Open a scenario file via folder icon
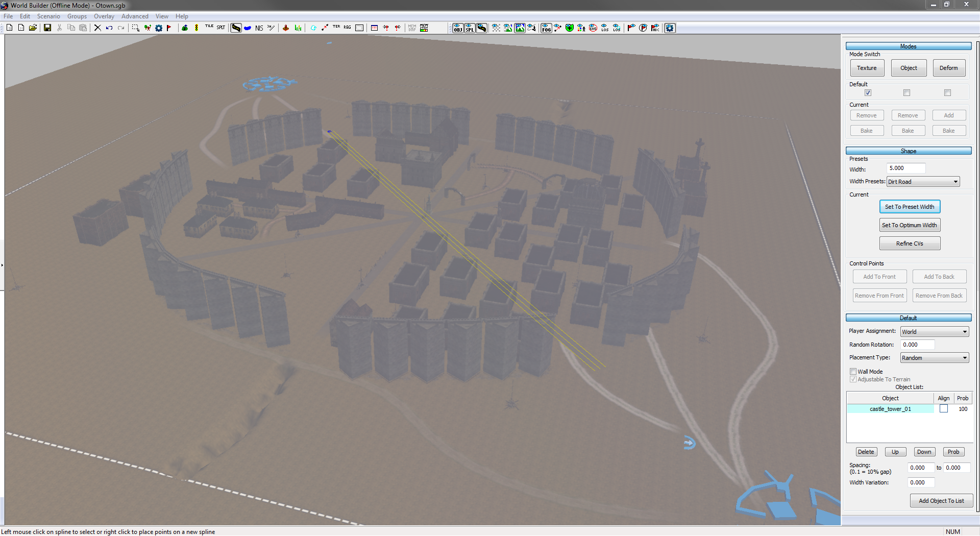 pyautogui.click(x=33, y=28)
